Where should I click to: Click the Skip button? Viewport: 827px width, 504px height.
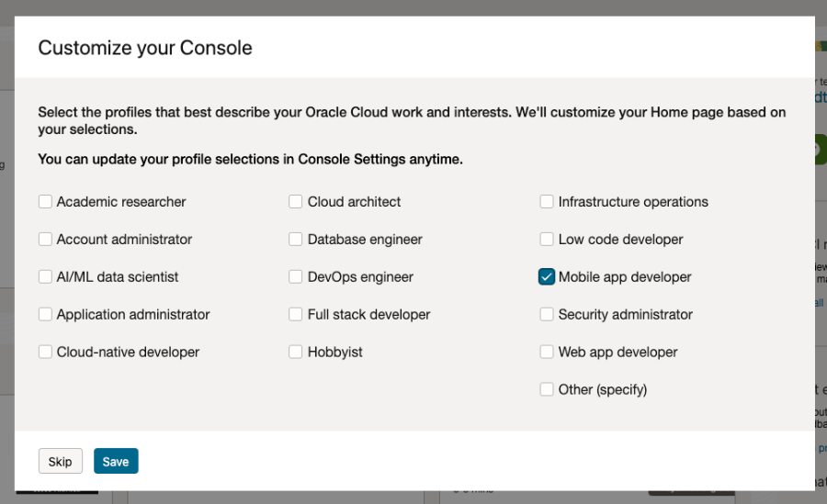click(60, 461)
